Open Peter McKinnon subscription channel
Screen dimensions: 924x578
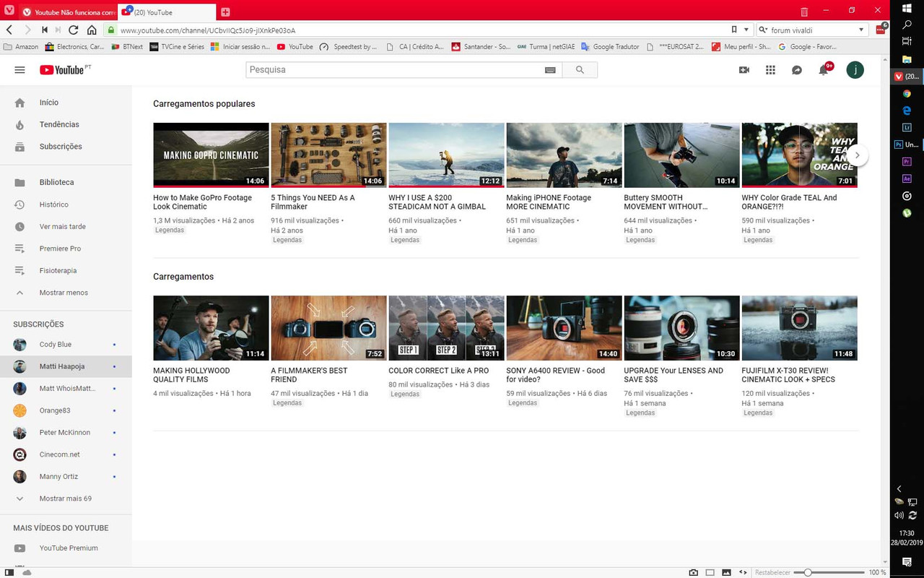click(x=66, y=433)
